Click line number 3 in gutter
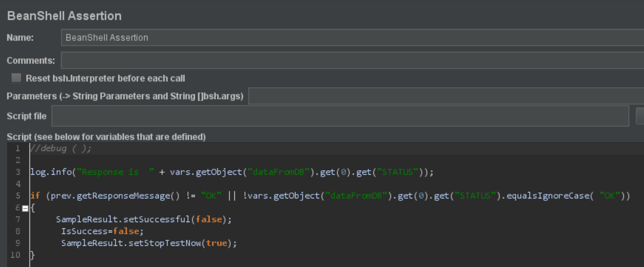This screenshot has width=644, height=267. click(x=18, y=172)
